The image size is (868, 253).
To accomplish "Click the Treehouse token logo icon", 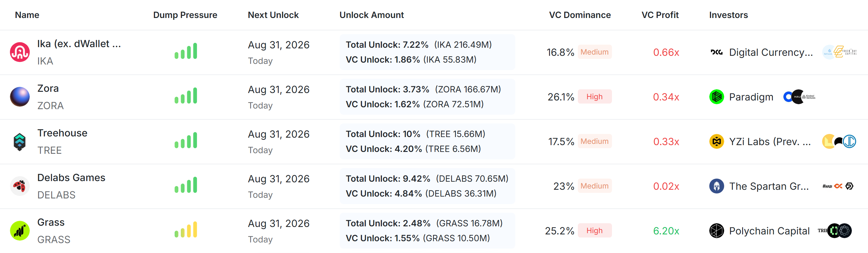I will [x=20, y=141].
